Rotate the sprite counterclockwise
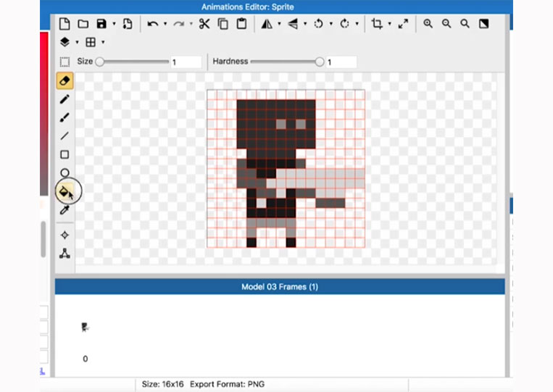 tap(318, 24)
